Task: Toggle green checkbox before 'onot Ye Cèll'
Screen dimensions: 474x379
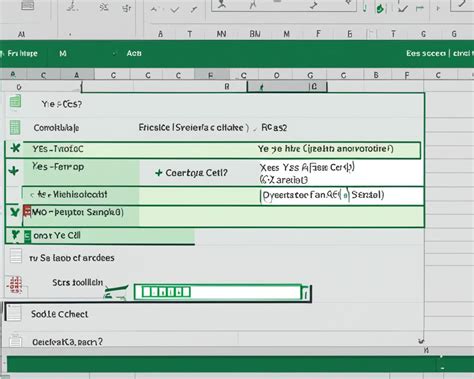Action: (x=28, y=236)
